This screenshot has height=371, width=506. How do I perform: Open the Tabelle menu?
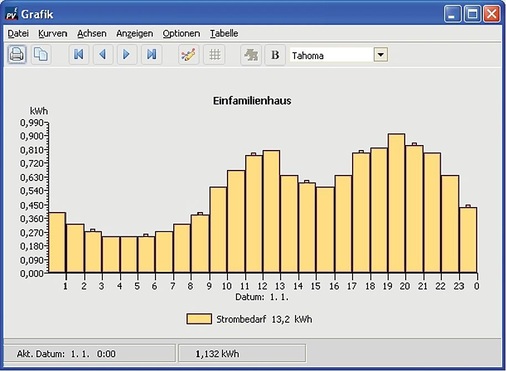point(224,33)
